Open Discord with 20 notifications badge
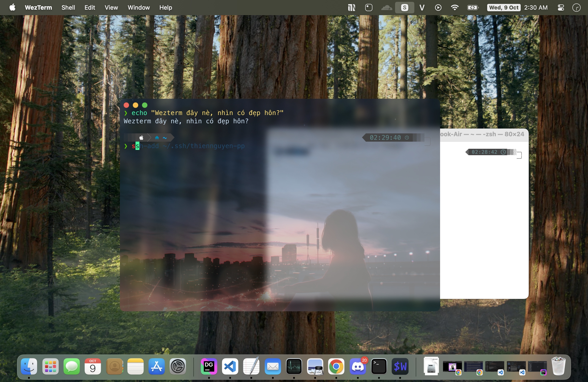 [x=358, y=366]
